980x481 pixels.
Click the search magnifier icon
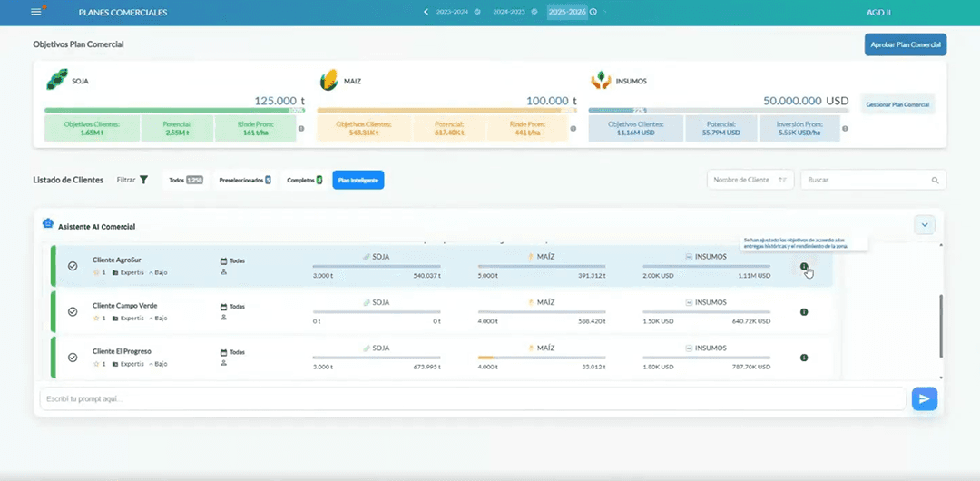click(935, 180)
